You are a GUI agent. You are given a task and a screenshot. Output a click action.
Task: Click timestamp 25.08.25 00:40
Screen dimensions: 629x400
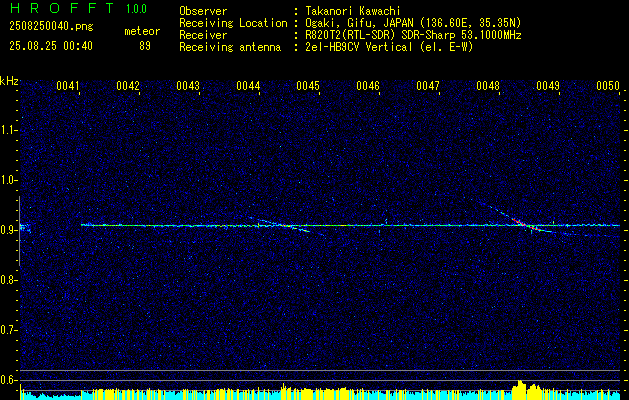[51, 46]
